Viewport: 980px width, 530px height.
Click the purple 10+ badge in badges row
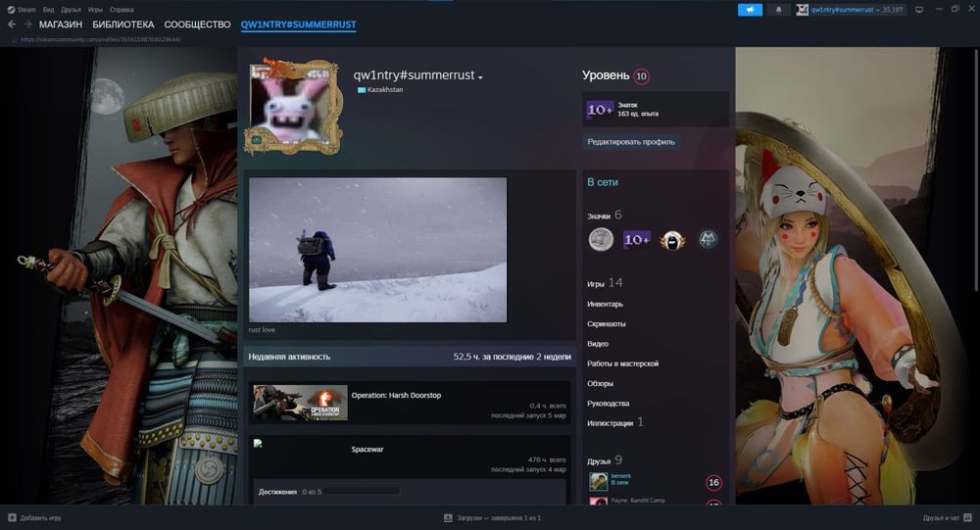(x=636, y=239)
